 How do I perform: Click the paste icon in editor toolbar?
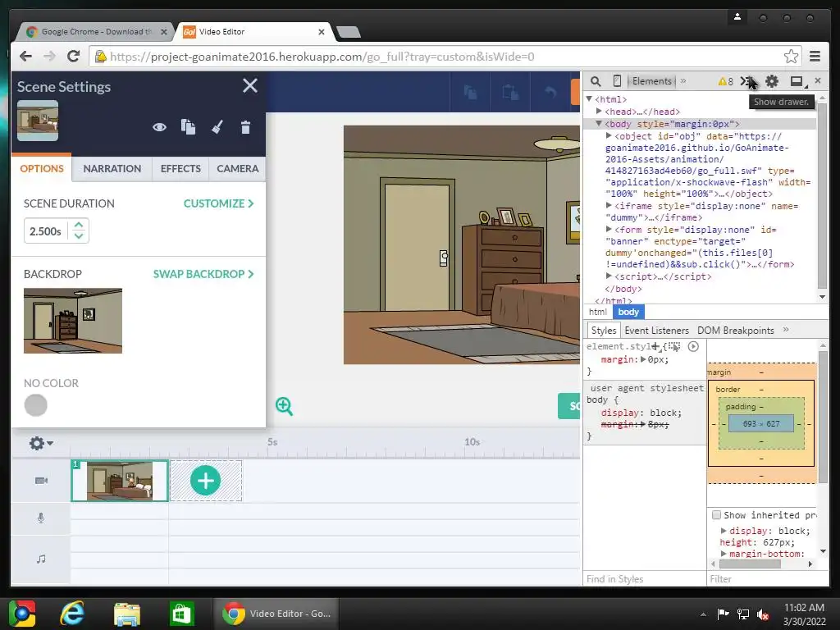pyautogui.click(x=510, y=92)
